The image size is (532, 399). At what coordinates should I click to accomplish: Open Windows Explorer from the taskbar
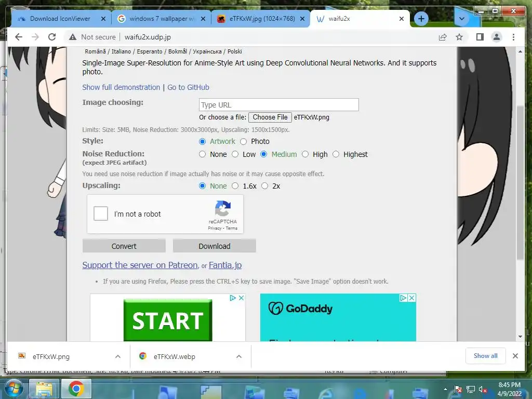(45, 389)
